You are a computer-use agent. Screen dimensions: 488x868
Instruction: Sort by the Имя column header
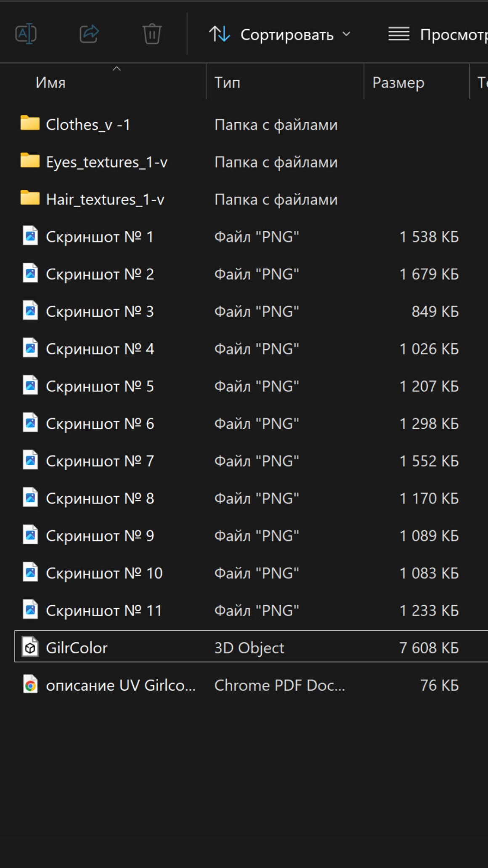pos(50,83)
